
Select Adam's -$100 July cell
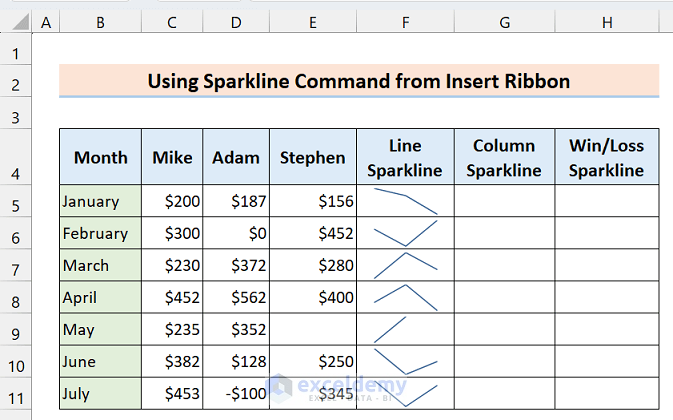click(236, 393)
